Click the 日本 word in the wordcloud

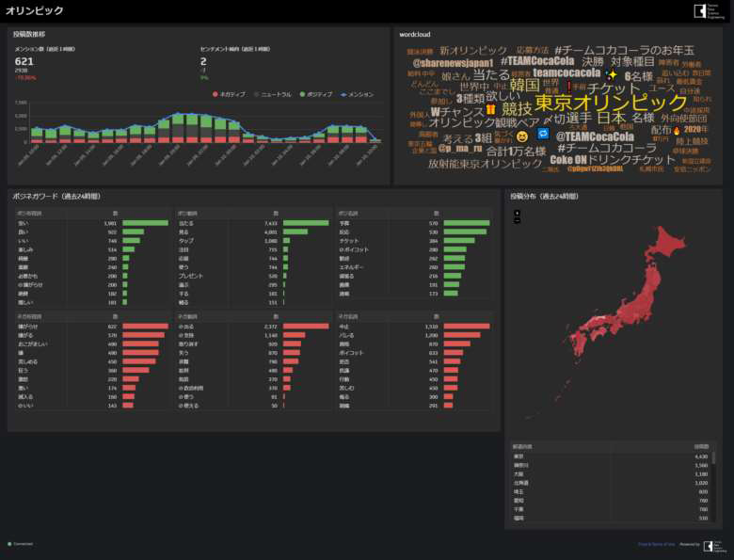point(612,118)
